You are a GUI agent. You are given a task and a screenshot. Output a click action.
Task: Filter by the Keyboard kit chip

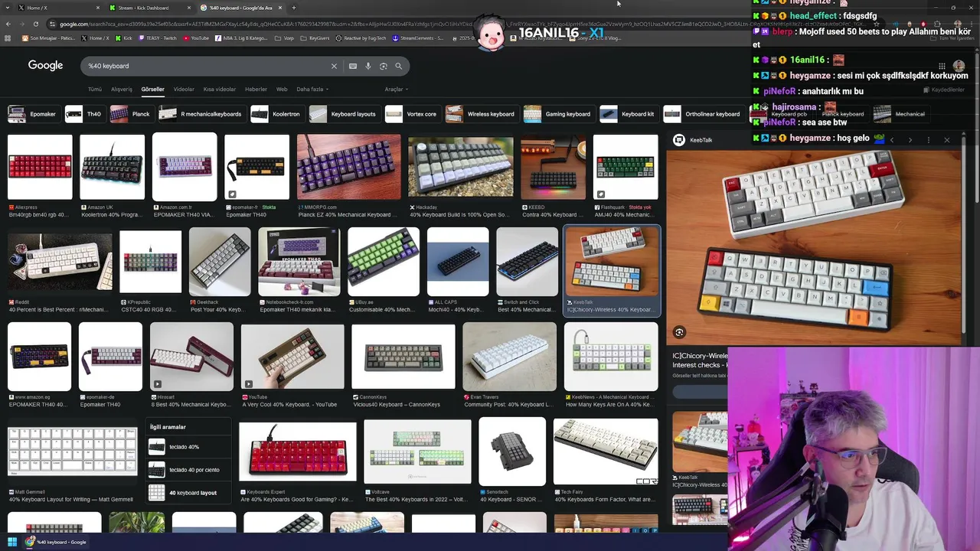[628, 114]
